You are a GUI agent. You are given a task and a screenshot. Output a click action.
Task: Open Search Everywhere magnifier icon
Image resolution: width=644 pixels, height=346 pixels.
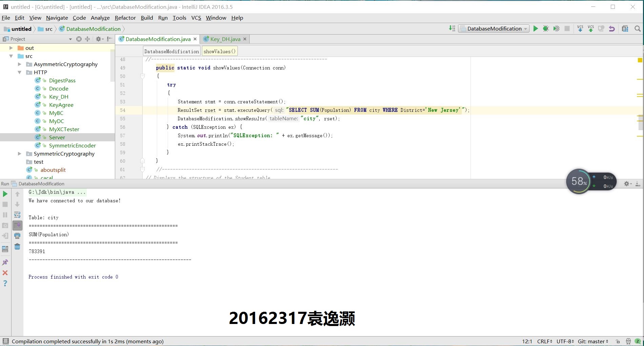637,29
